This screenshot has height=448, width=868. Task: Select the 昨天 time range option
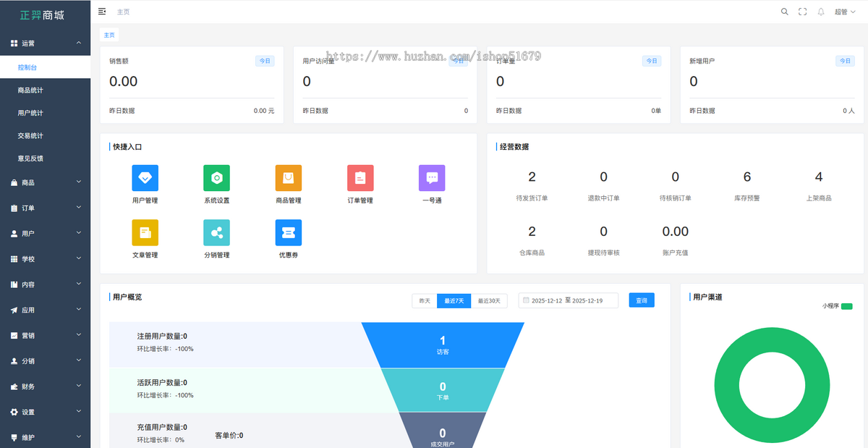coord(425,300)
